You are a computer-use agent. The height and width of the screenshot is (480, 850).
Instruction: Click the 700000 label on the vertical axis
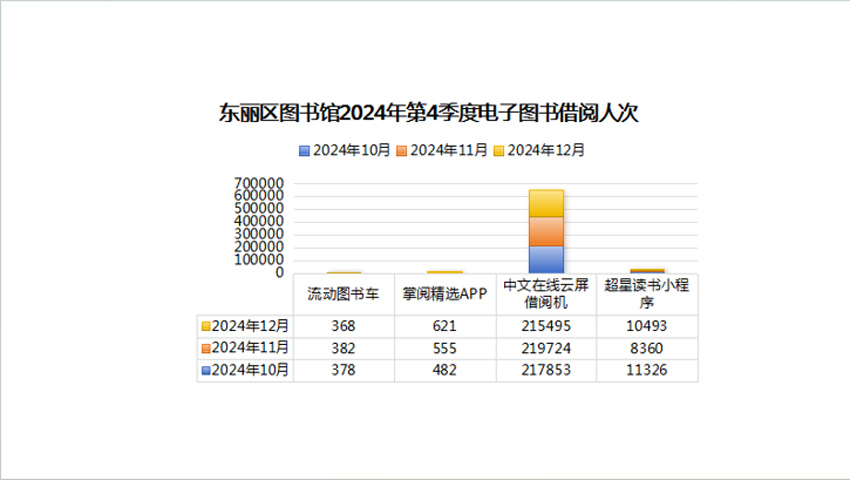[259, 183]
